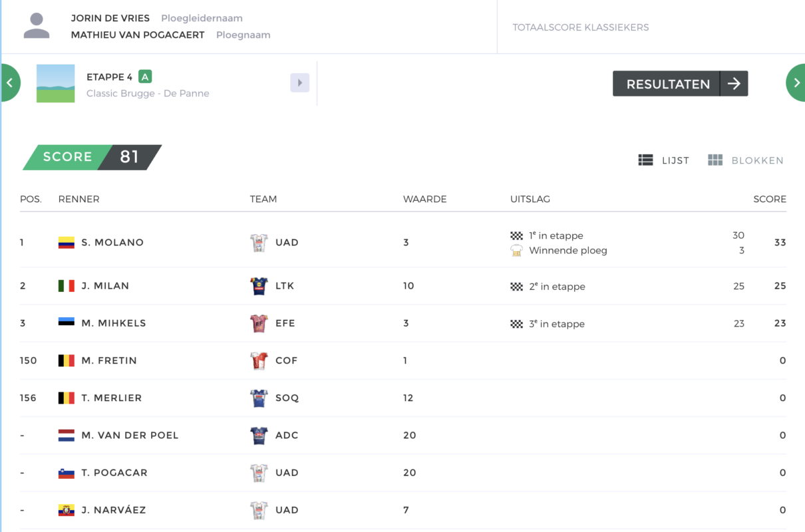Open rider T. Pogacar

click(114, 473)
